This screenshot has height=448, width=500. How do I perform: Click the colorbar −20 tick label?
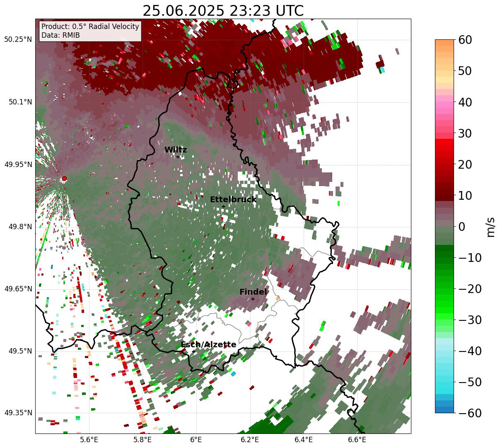tap(470, 289)
